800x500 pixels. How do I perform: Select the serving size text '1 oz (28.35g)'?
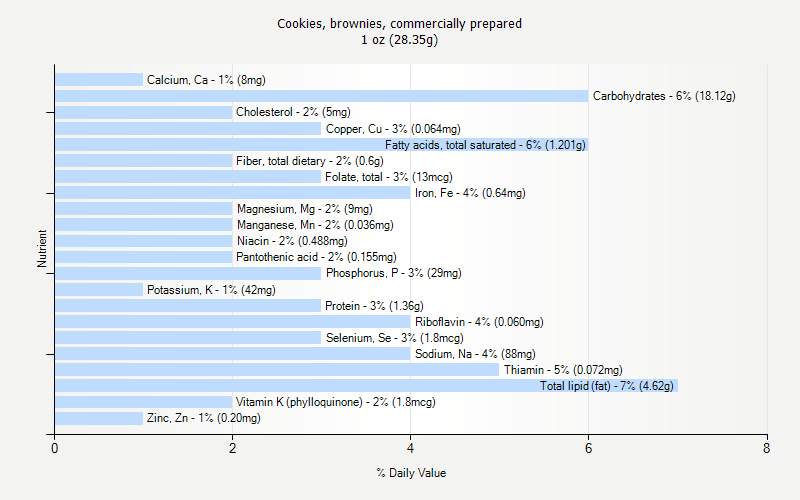[399, 40]
